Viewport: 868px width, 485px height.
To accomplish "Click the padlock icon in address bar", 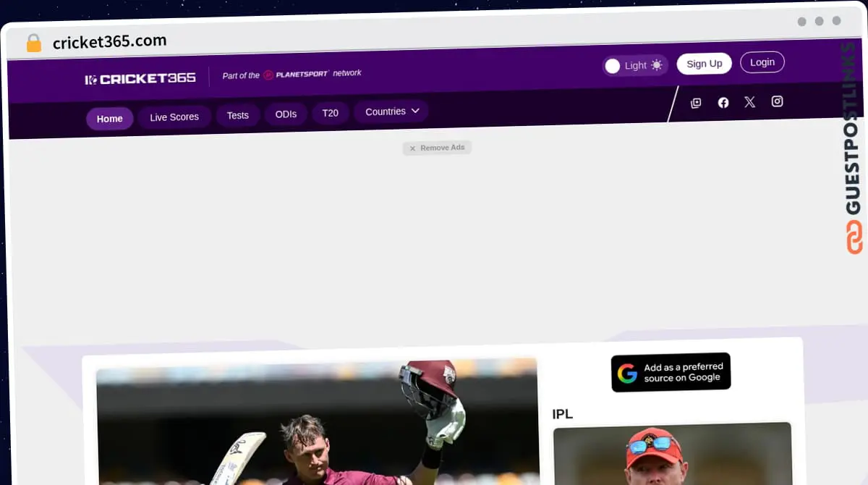I will (x=33, y=43).
